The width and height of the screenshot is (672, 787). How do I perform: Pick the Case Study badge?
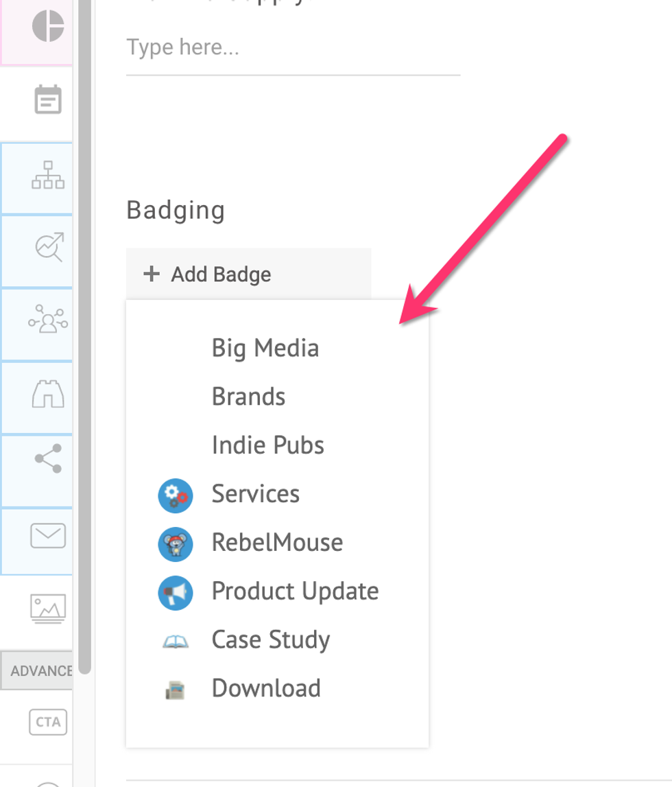click(270, 640)
